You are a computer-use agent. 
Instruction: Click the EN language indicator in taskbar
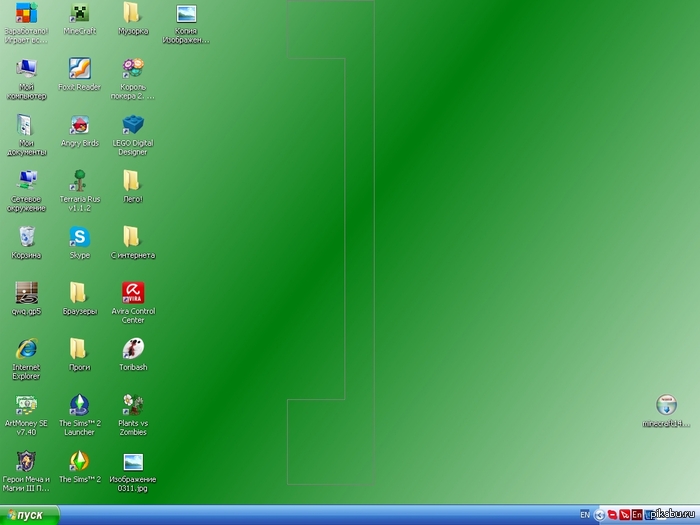tap(585, 515)
